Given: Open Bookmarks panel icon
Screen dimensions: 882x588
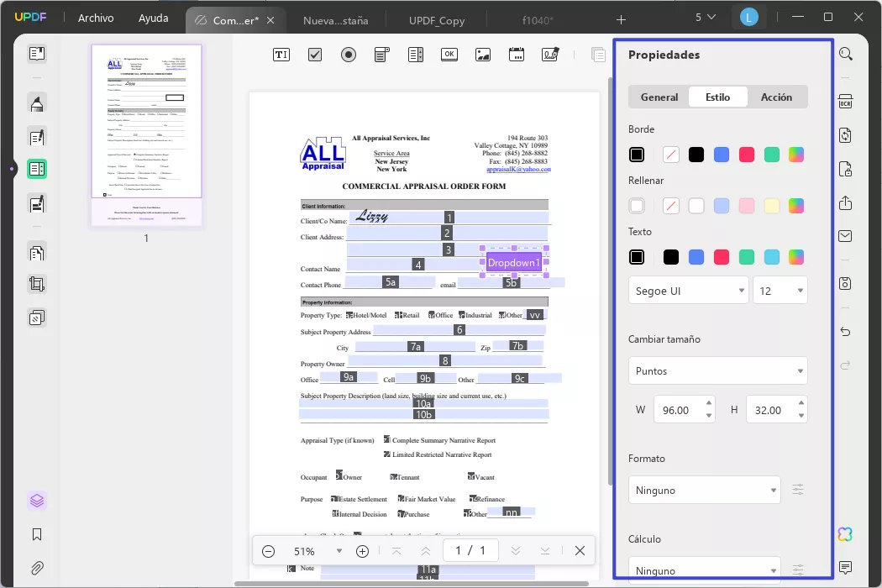Looking at the screenshot, I should click(x=37, y=534).
